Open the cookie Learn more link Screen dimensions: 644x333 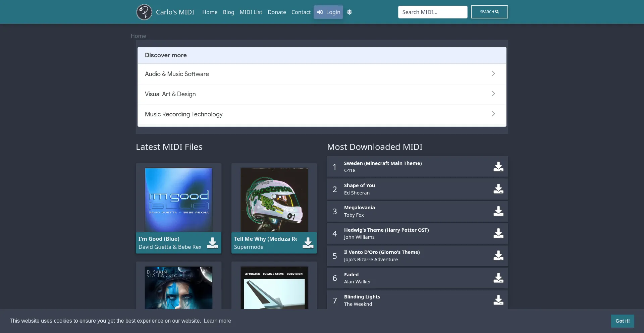[x=217, y=321]
